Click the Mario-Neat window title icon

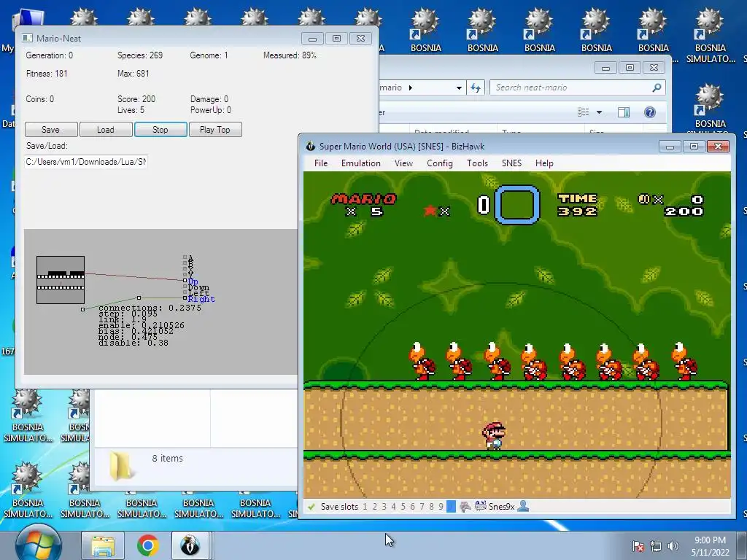coord(28,38)
